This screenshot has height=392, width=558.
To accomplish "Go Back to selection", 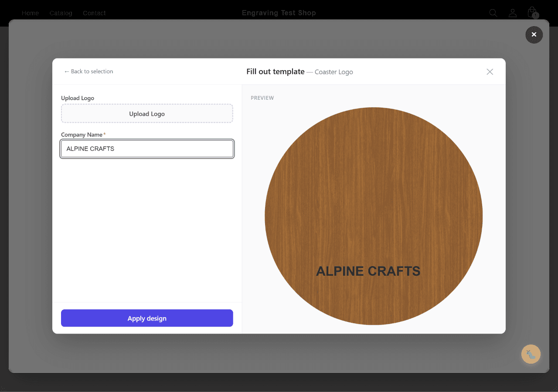I will [88, 71].
